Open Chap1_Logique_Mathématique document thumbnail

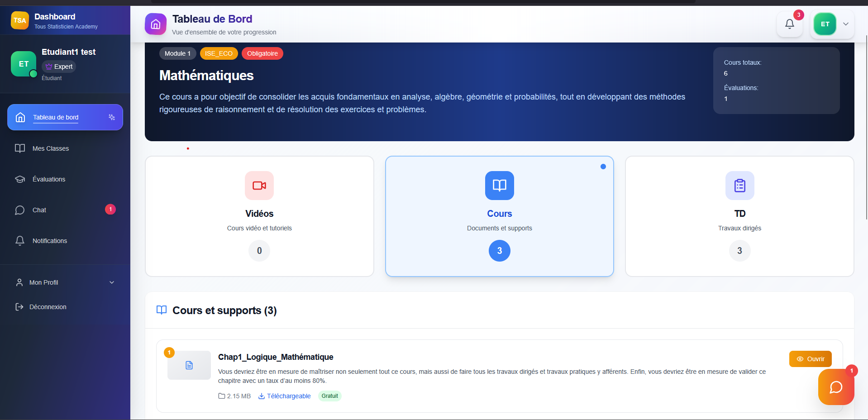[189, 365]
